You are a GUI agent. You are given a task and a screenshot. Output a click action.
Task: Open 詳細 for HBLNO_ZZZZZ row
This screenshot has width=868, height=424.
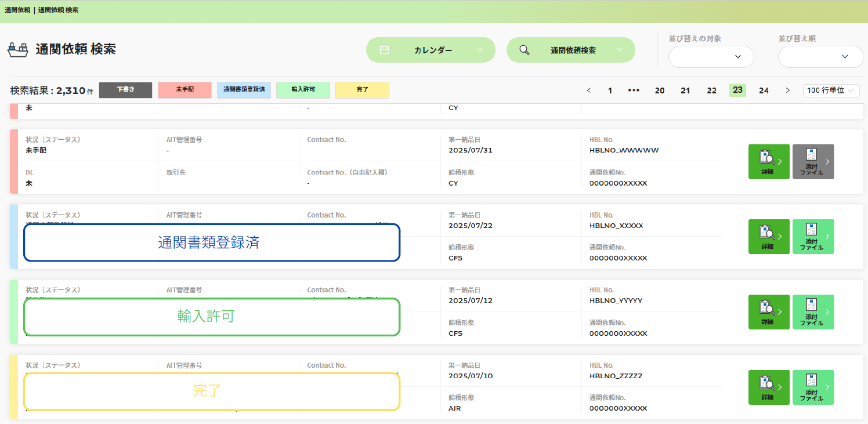click(x=769, y=387)
